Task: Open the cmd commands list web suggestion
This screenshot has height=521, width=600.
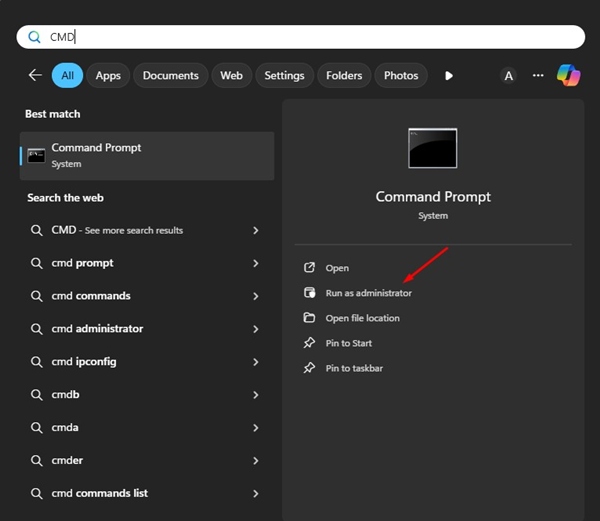Action: (147, 493)
